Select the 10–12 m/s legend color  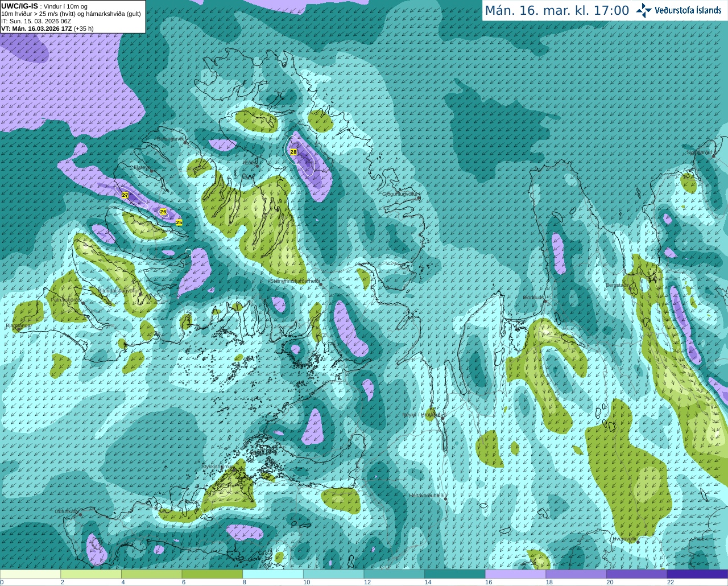point(333,574)
